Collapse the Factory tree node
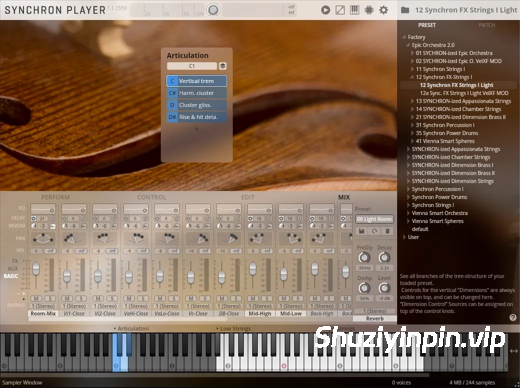The width and height of the screenshot is (520, 388). pyautogui.click(x=404, y=37)
